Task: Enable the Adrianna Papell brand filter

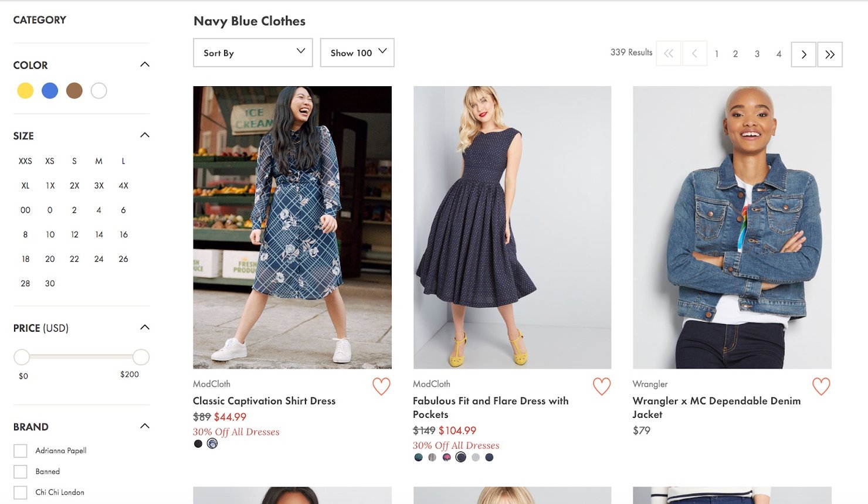Action: tap(21, 450)
